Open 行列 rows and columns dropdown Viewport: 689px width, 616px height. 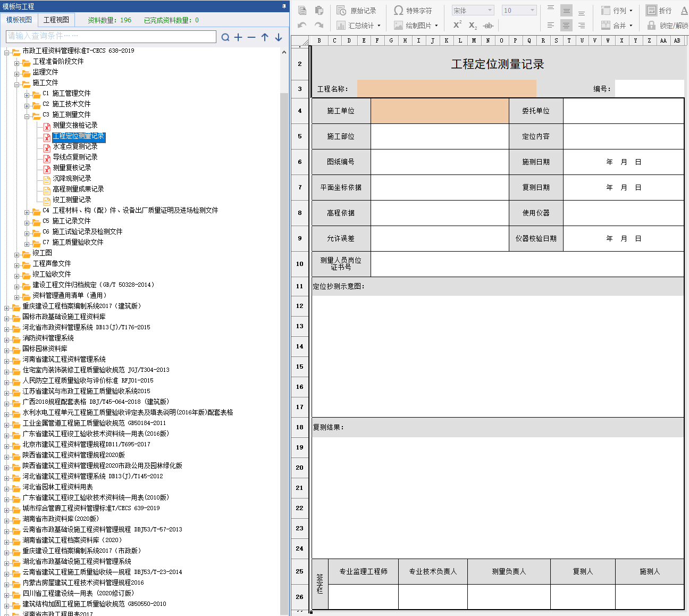617,11
